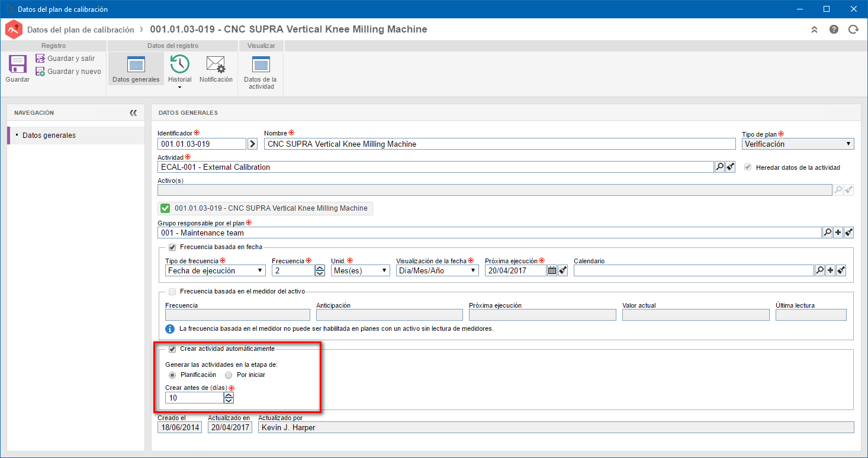868x458 pixels.
Task: Open the Notificación envelope icon
Action: tap(216, 64)
